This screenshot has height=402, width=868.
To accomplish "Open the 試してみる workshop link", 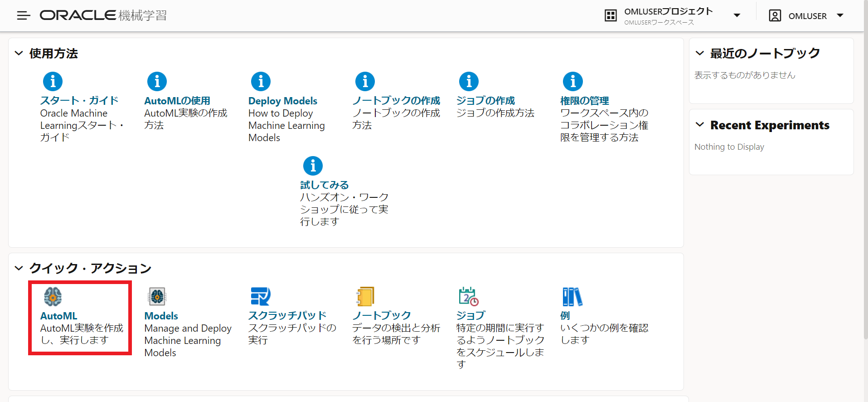I will click(x=325, y=185).
